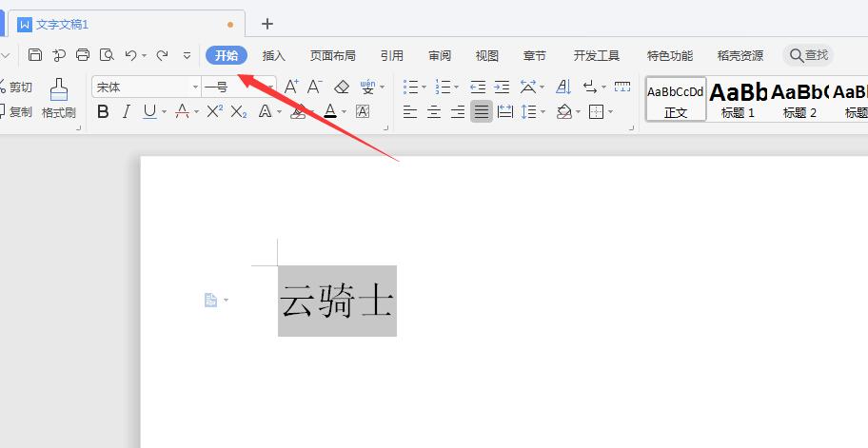The width and height of the screenshot is (868, 448).
Task: Click the Redo arrow icon
Action: [162, 55]
